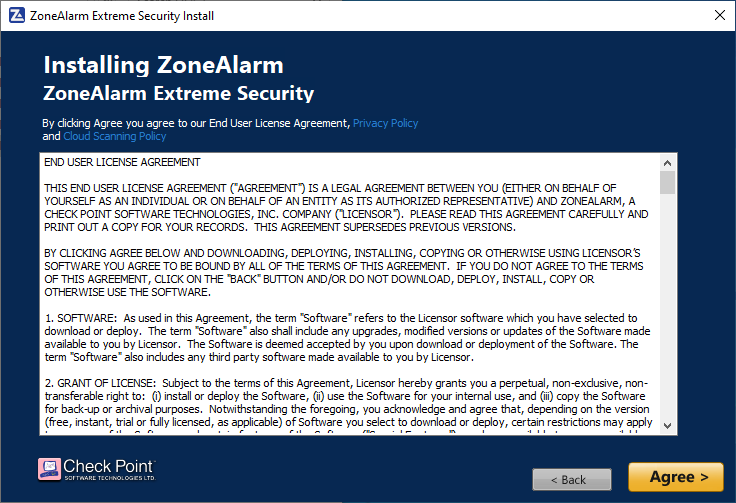Click the '1. SOFTWARE' paragraph text

(347, 337)
